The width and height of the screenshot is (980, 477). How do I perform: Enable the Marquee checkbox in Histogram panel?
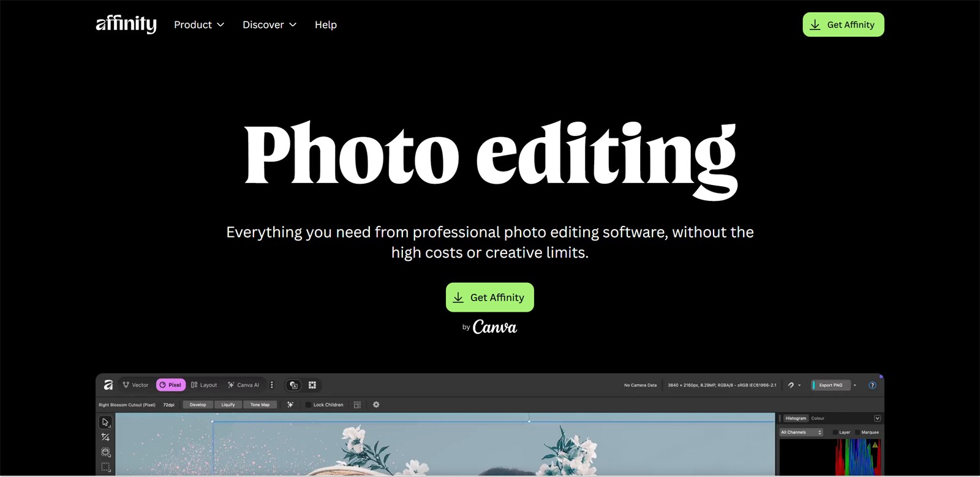click(858, 432)
